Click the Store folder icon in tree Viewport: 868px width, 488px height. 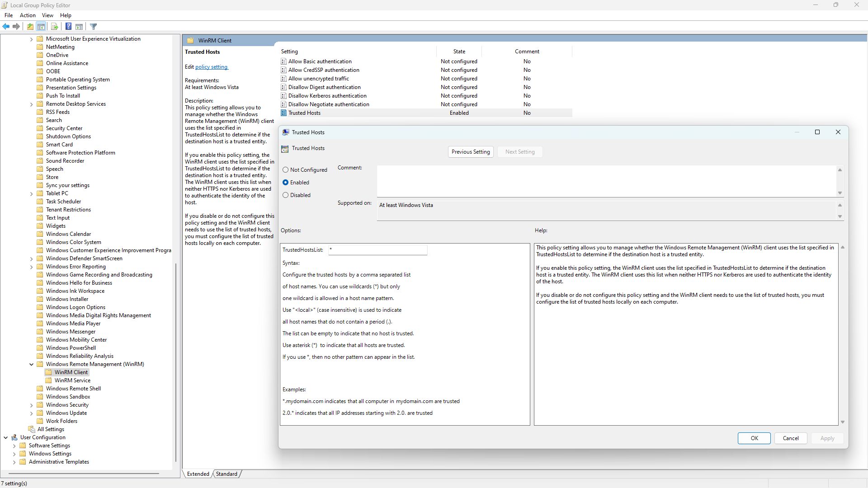[40, 177]
